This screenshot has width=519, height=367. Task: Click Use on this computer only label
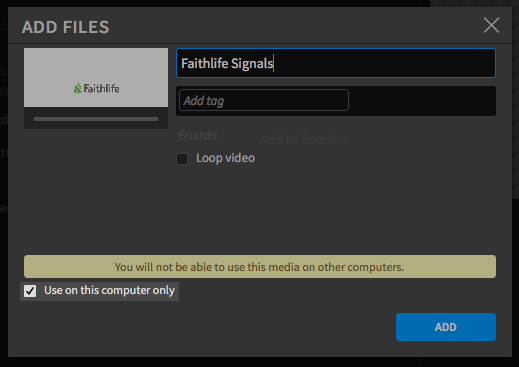pyautogui.click(x=109, y=290)
